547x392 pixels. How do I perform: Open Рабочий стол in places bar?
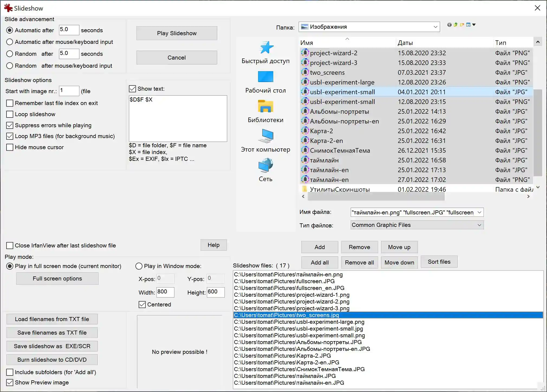coord(265,82)
